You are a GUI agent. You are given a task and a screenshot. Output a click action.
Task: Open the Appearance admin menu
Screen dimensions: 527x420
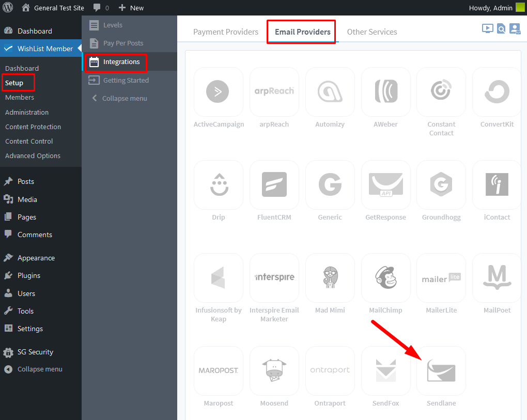(x=41, y=258)
